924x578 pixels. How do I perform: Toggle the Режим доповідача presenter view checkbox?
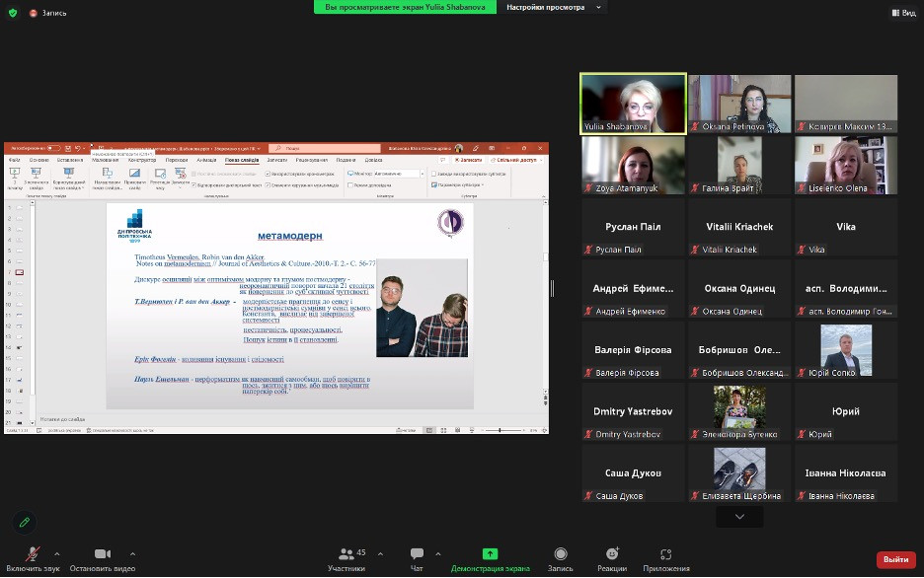349,184
